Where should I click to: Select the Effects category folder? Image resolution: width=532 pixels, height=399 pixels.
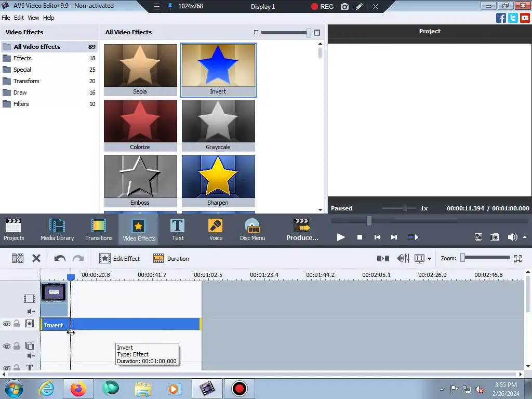point(49,58)
